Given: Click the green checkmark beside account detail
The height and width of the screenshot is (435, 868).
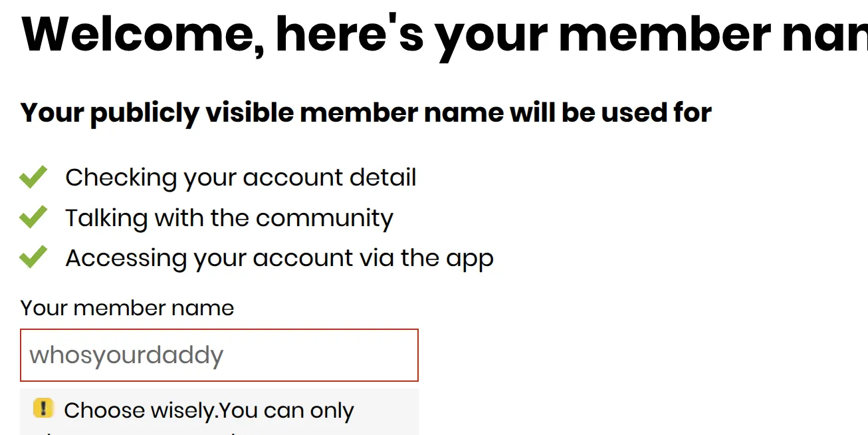Looking at the screenshot, I should 34,177.
